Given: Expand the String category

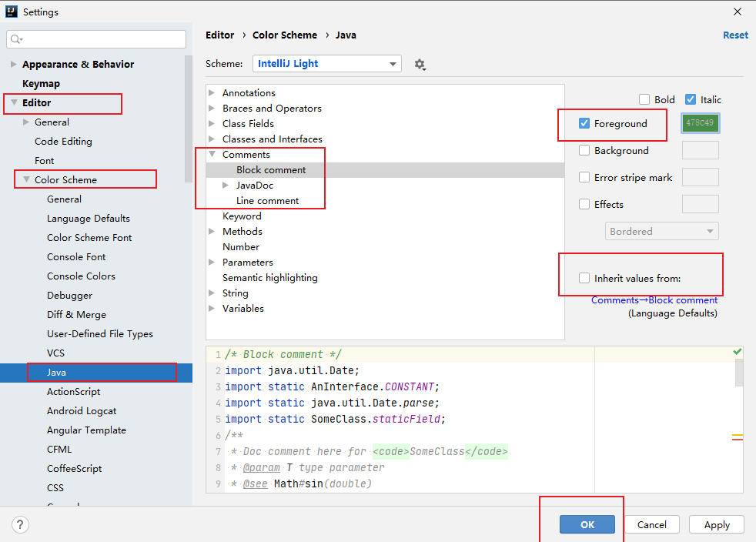Looking at the screenshot, I should [x=212, y=293].
